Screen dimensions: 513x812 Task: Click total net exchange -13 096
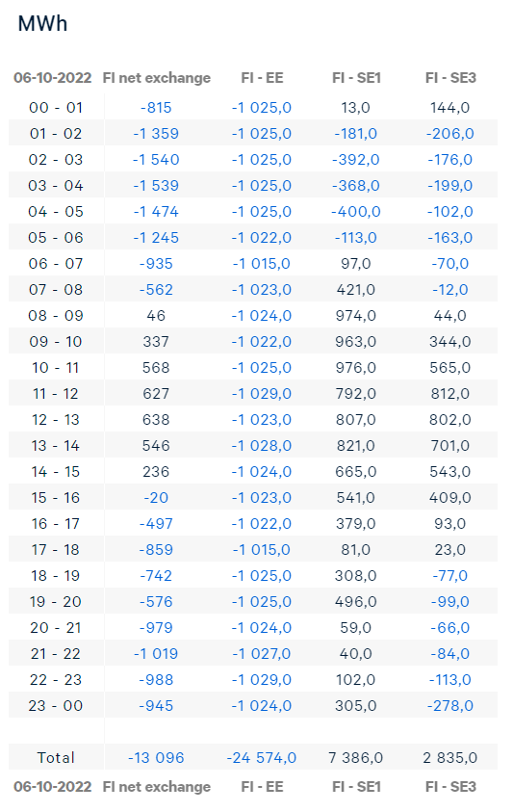[156, 758]
